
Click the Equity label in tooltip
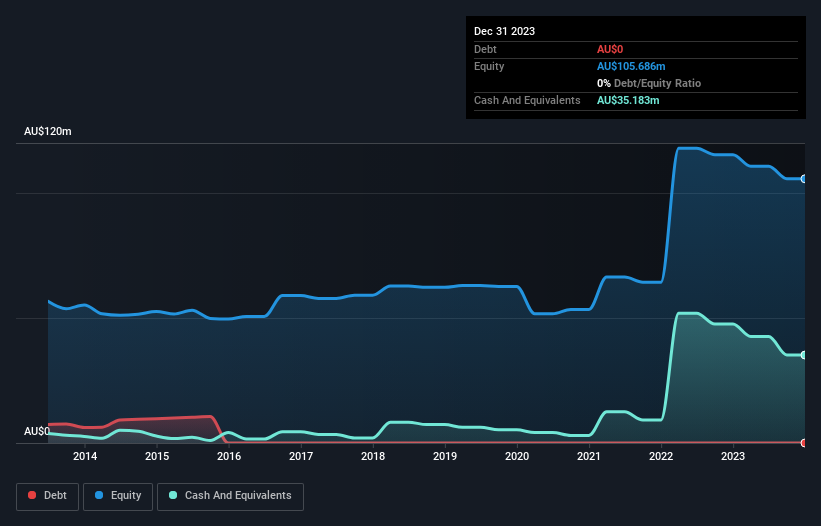(x=489, y=66)
